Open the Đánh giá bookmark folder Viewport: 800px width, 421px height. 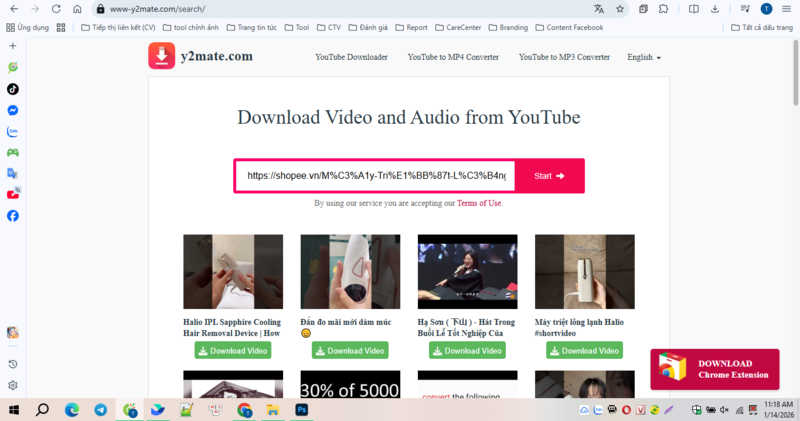click(x=368, y=28)
